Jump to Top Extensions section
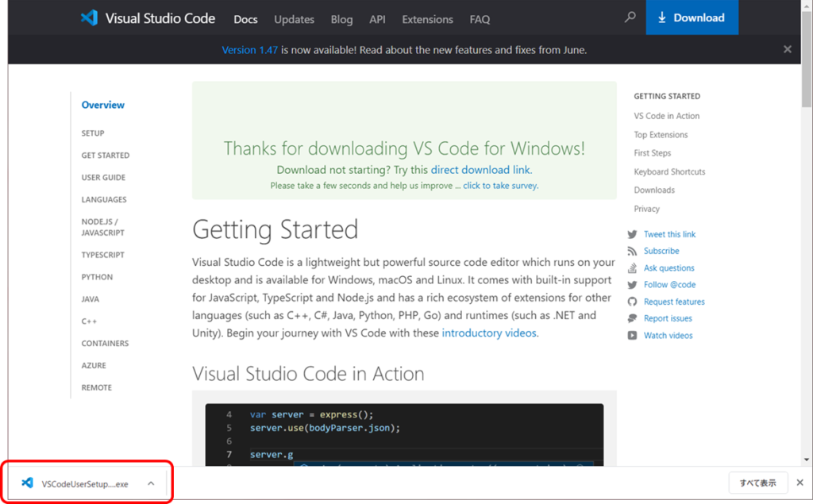This screenshot has height=504, width=813. point(661,135)
